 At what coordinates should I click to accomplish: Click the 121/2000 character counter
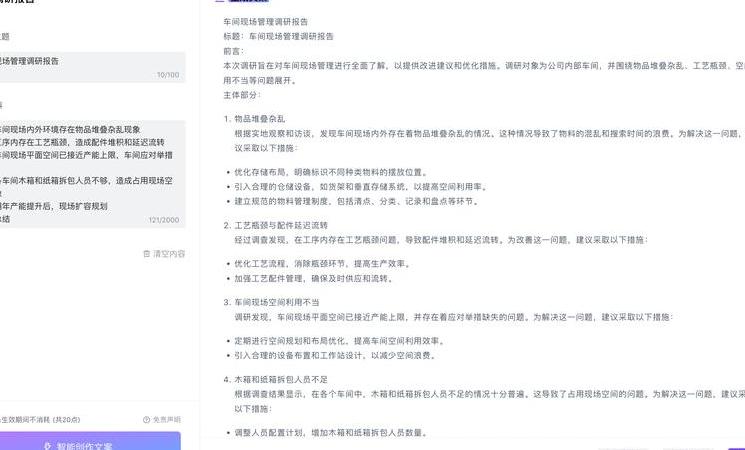164,220
